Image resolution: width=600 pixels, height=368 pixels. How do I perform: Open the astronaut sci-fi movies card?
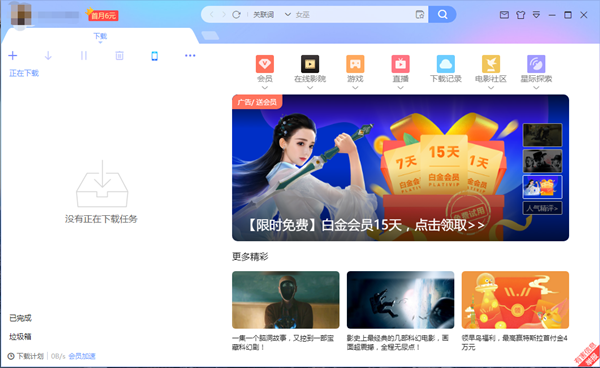point(401,300)
